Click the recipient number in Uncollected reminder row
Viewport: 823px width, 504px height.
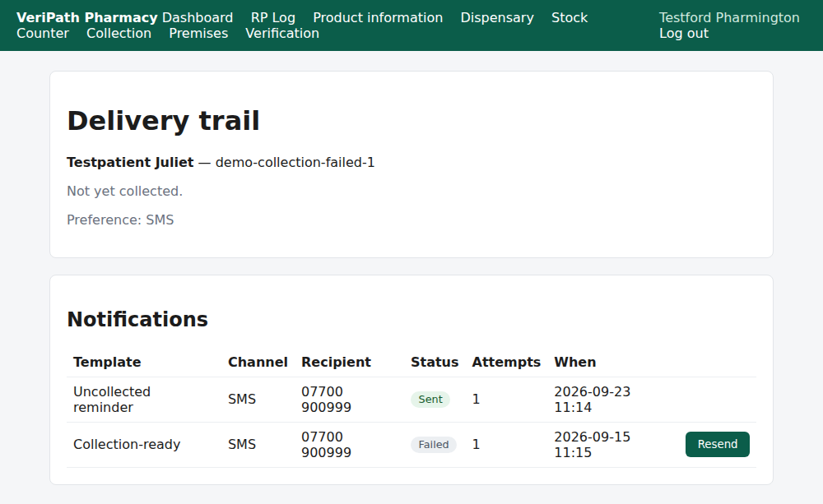pos(326,399)
